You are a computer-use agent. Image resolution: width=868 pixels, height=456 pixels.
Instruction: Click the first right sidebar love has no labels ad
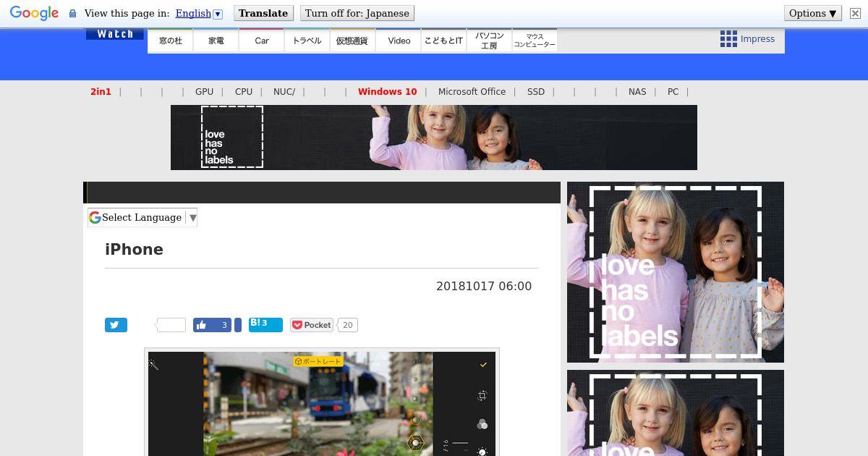pos(676,272)
